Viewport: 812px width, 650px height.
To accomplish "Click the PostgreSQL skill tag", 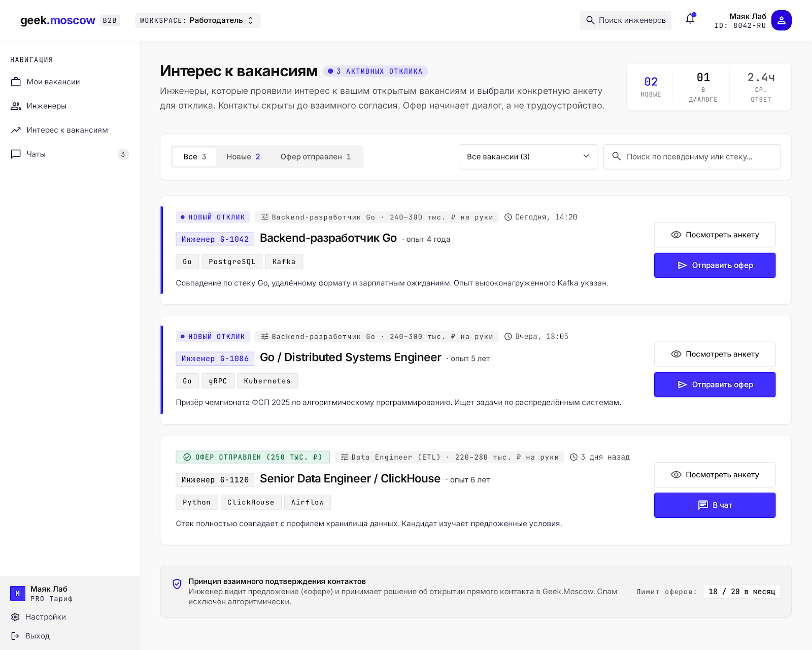I will pyautogui.click(x=232, y=262).
